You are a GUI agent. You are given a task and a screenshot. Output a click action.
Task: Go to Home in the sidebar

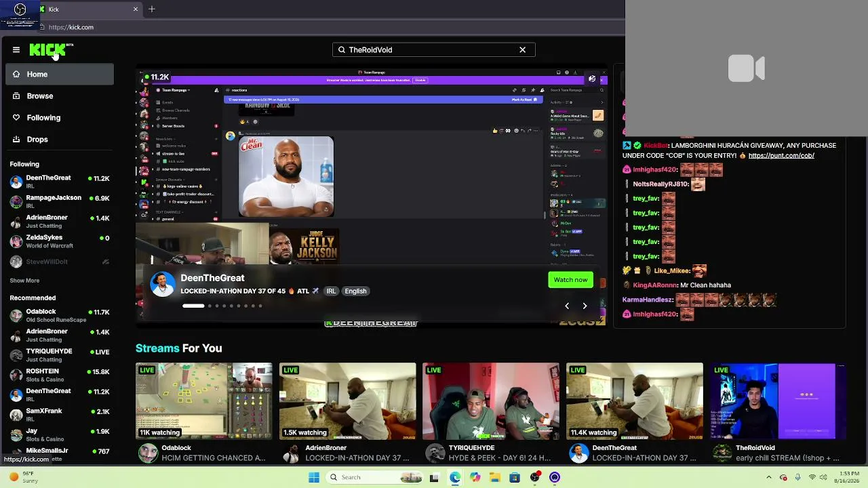60,74
